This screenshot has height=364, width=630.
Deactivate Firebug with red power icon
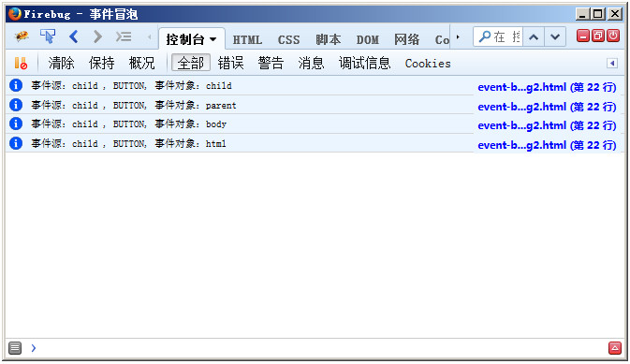click(x=613, y=36)
